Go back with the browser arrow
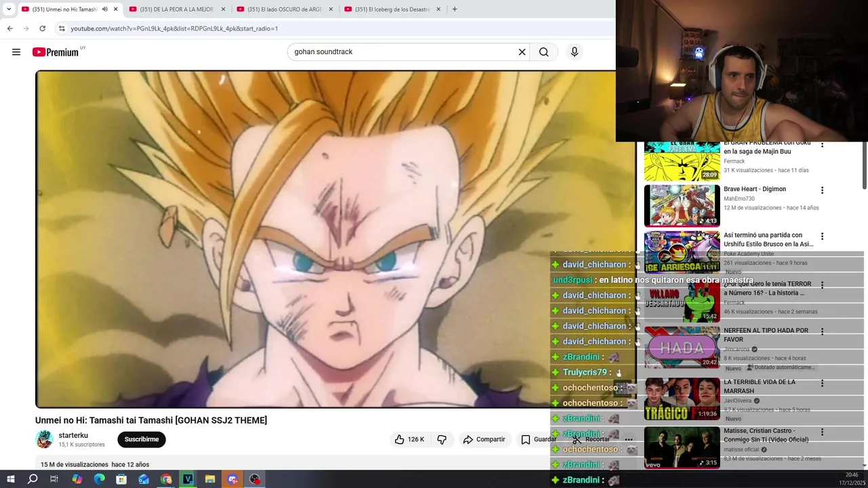Viewport: 868px width, 488px height. point(9,28)
